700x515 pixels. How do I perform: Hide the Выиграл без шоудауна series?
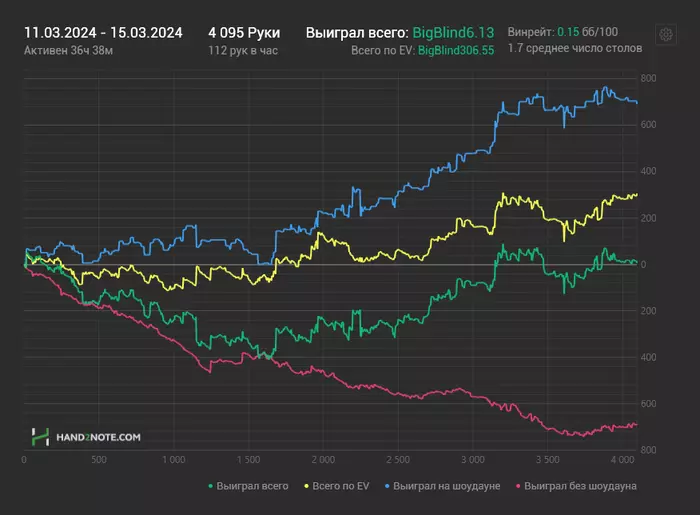pos(581,487)
